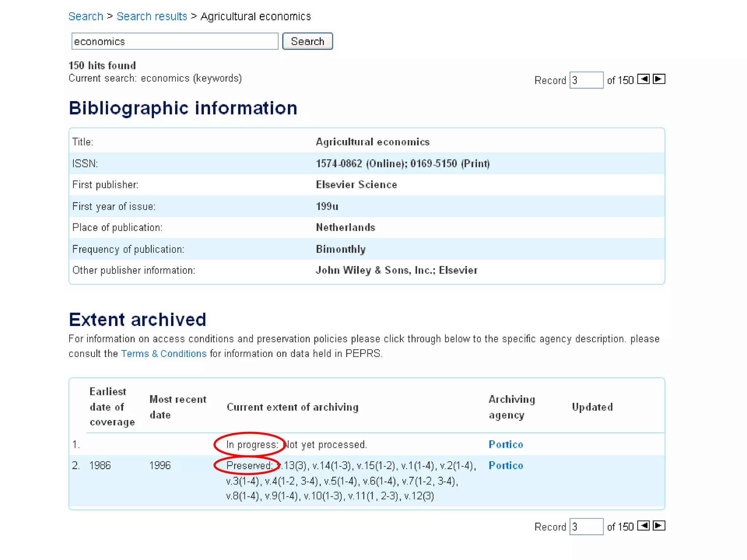Click the circled In progress label
The image size is (747, 560).
[252, 444]
